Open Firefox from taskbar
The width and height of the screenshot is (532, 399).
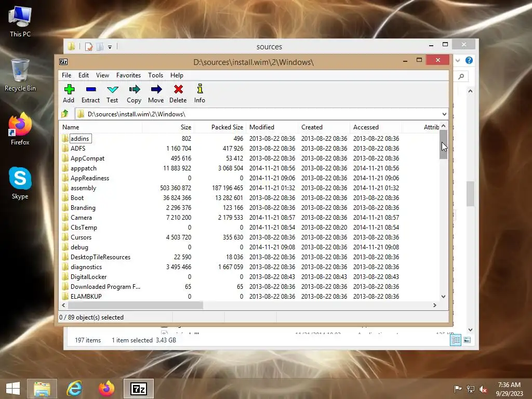coord(107,389)
